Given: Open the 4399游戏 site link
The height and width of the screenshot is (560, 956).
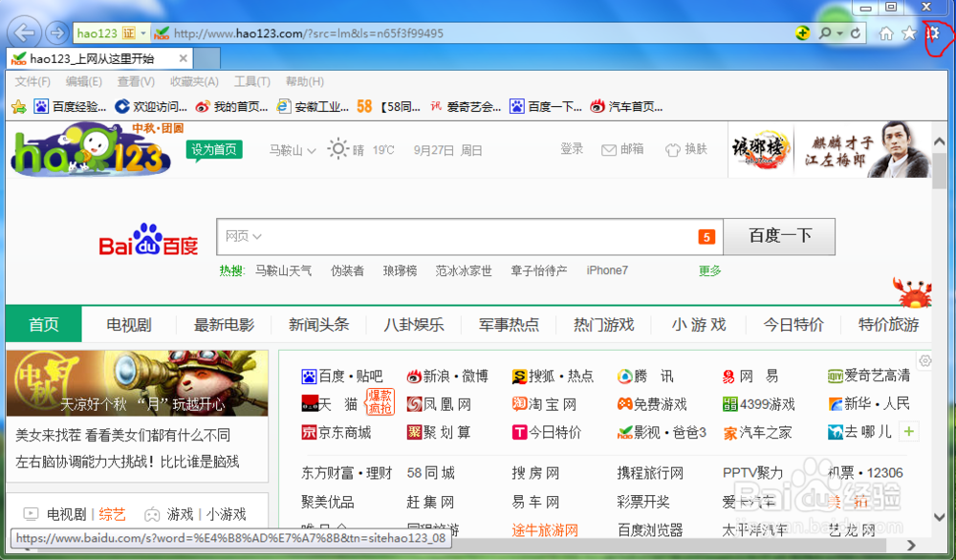Looking at the screenshot, I should tap(758, 404).
